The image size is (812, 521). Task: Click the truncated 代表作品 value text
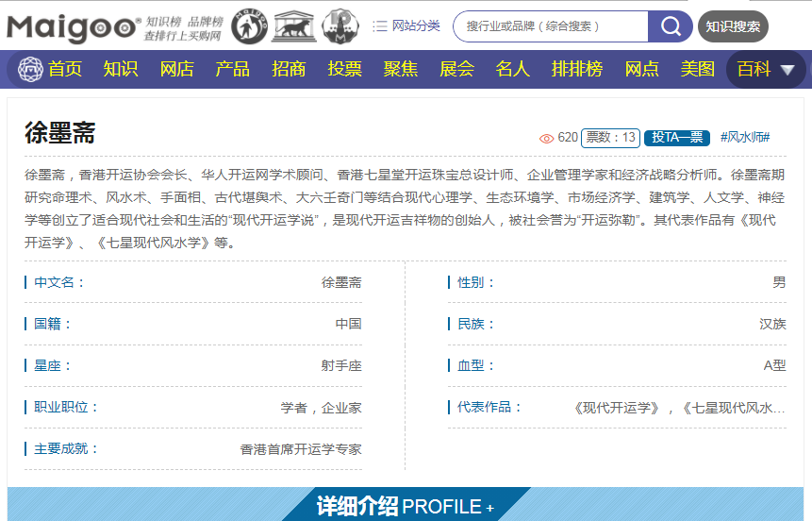tap(679, 408)
